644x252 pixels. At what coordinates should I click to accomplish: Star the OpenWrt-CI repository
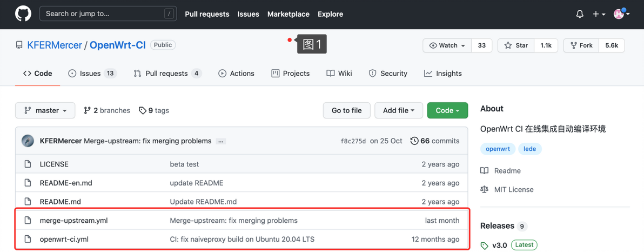[x=516, y=45]
